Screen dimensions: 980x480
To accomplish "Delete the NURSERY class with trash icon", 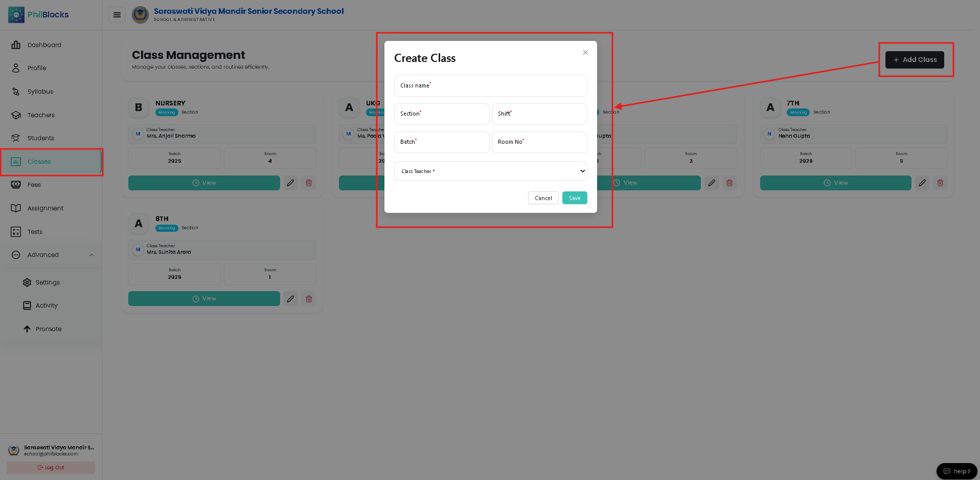I will (309, 183).
